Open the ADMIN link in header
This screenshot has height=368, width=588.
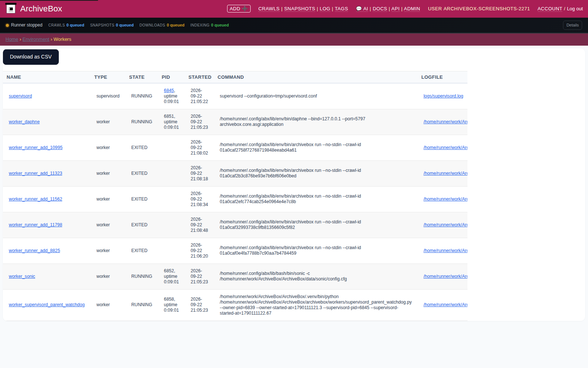tap(412, 8)
